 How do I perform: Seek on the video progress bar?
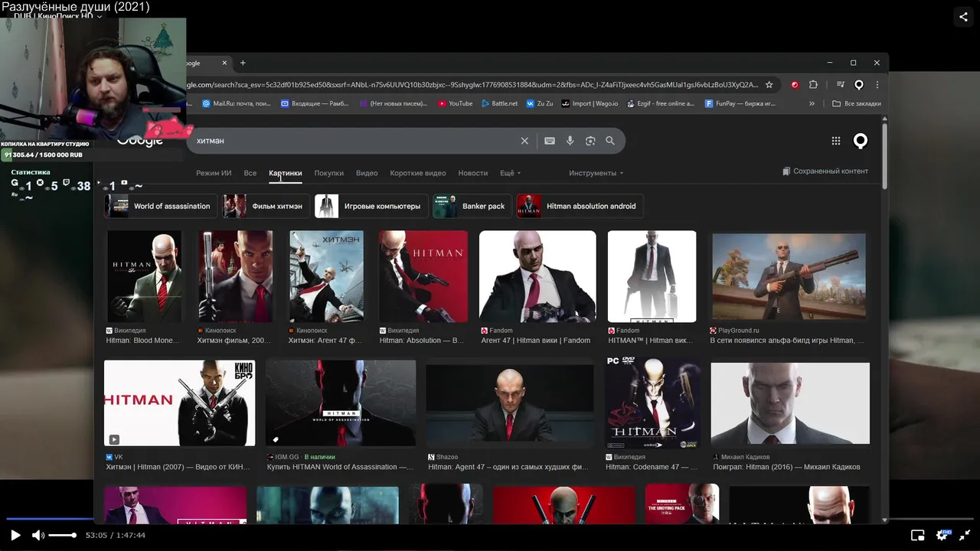[x=490, y=519]
